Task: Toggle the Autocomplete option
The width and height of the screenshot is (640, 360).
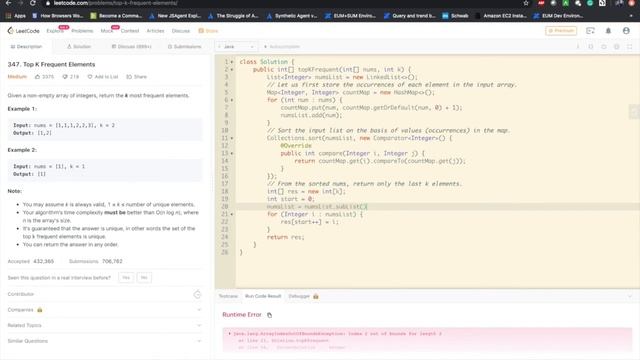Action: click(x=282, y=47)
